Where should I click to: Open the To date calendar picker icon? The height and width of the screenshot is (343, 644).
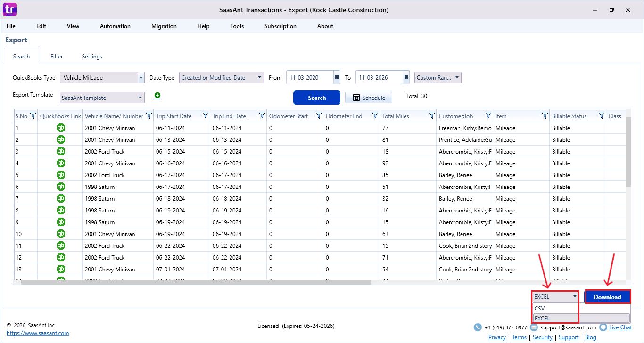(406, 78)
